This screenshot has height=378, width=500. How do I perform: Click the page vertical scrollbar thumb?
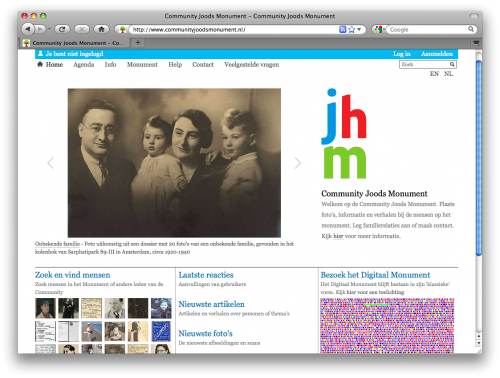479,158
